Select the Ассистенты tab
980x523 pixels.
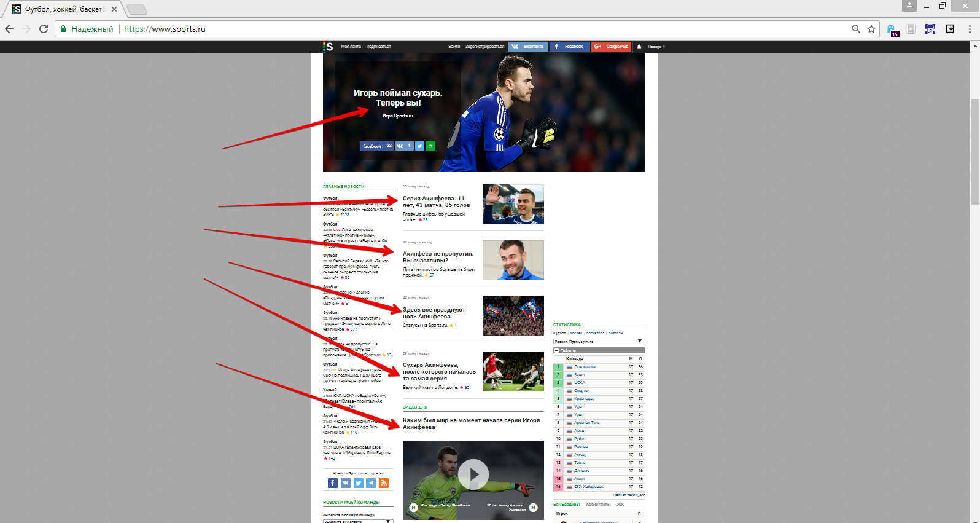pyautogui.click(x=598, y=505)
